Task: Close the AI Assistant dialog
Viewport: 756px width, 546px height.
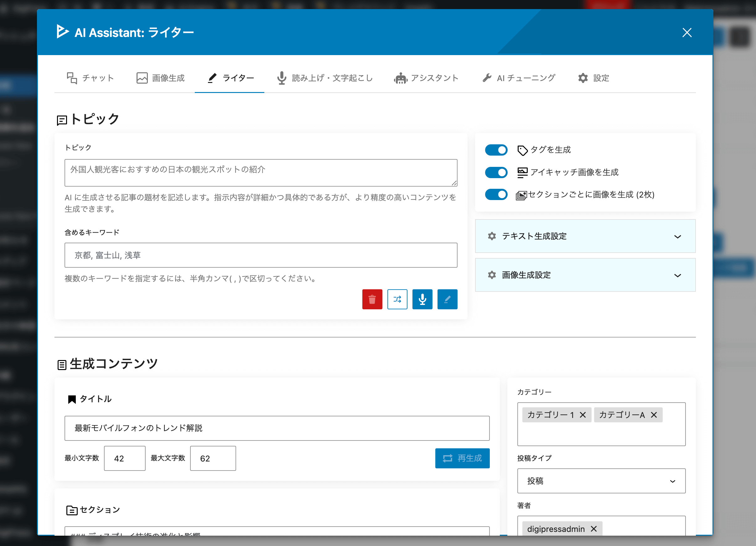Action: point(687,32)
